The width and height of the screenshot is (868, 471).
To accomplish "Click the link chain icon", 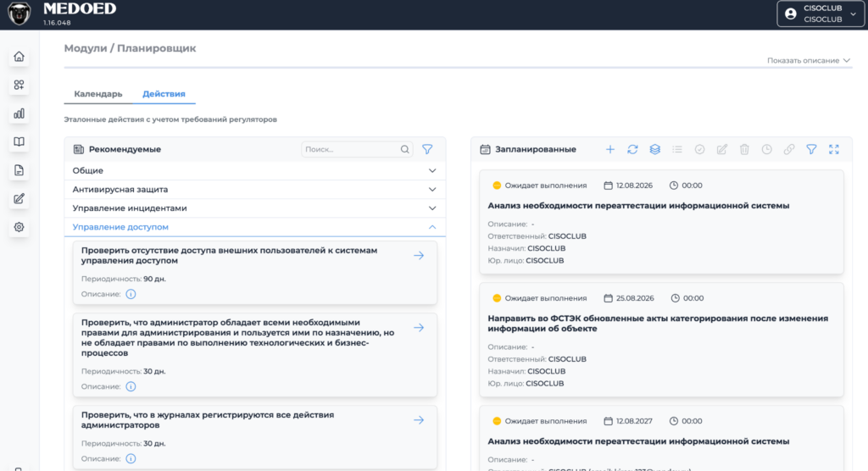I will tap(789, 149).
